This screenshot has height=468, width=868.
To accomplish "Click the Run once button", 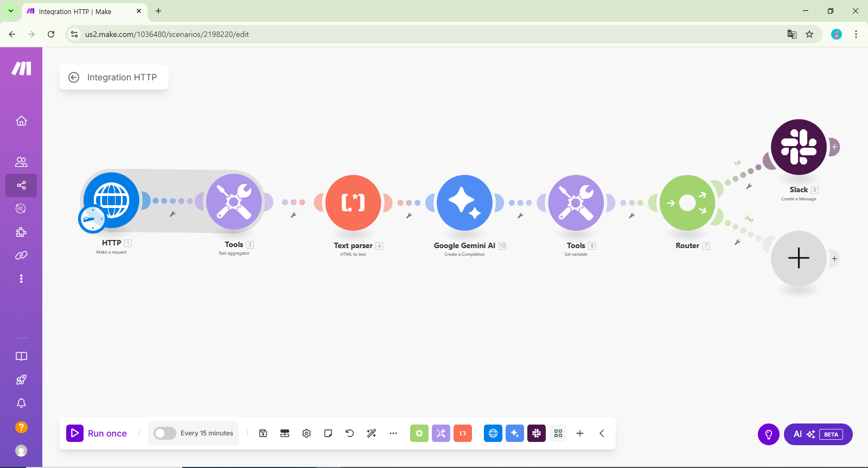I will tap(97, 433).
